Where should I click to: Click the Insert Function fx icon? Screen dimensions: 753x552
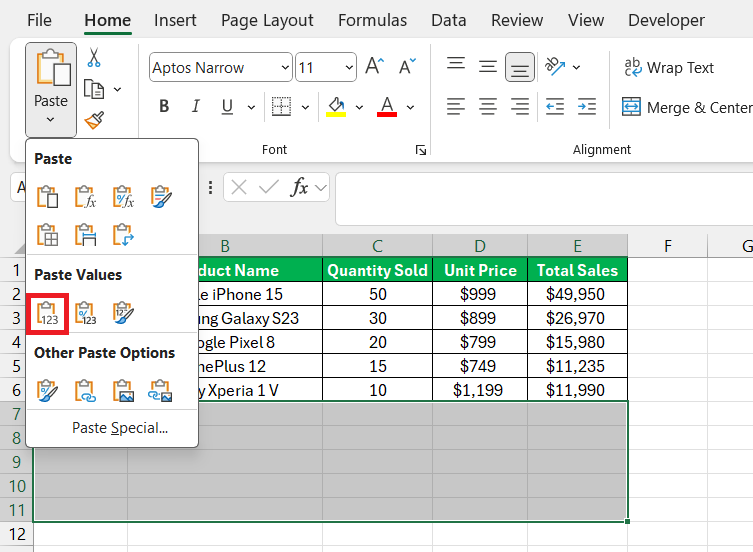299,187
